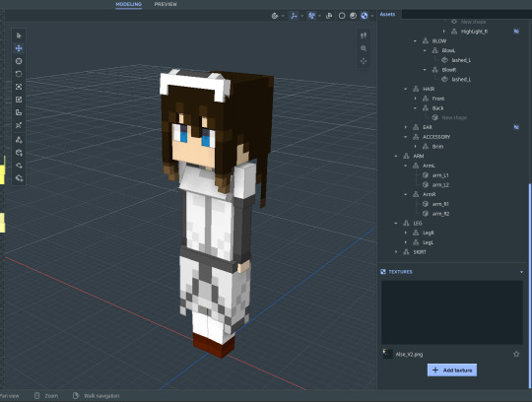Image resolution: width=532 pixels, height=402 pixels.
Task: Click the Walk navigation status label
Action: pos(101,396)
